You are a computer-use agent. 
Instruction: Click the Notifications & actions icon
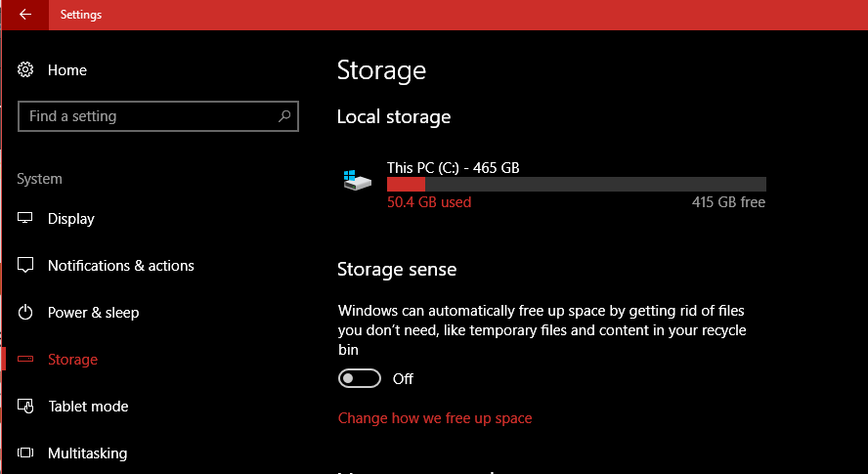click(x=26, y=266)
